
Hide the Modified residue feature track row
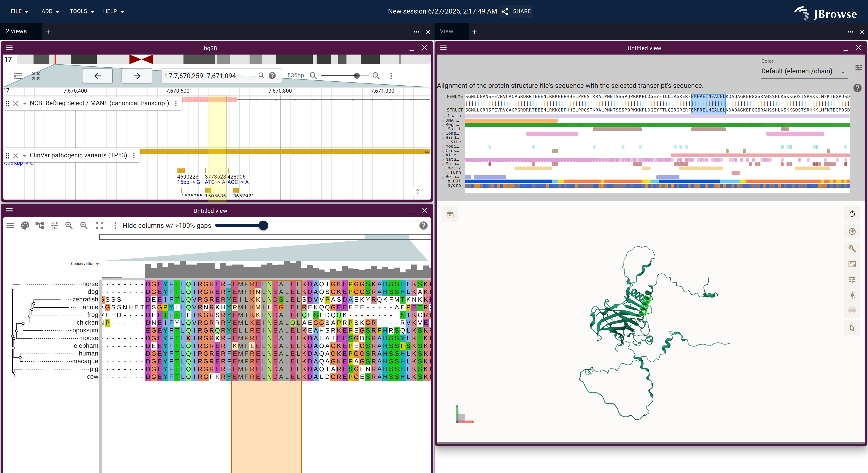pos(442,147)
